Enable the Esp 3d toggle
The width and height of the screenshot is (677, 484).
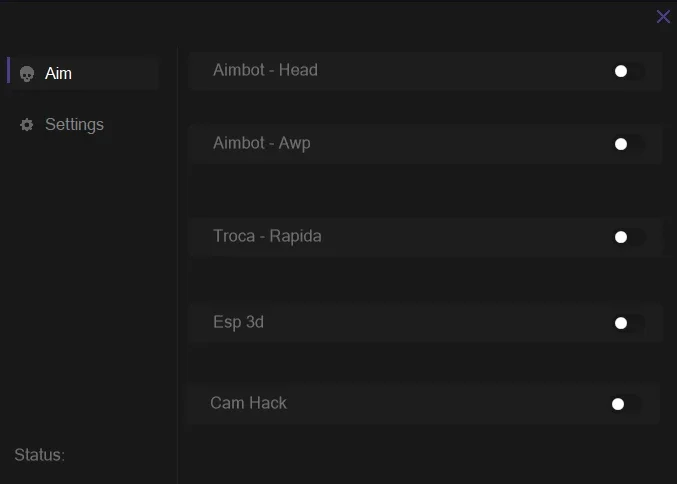pos(630,323)
